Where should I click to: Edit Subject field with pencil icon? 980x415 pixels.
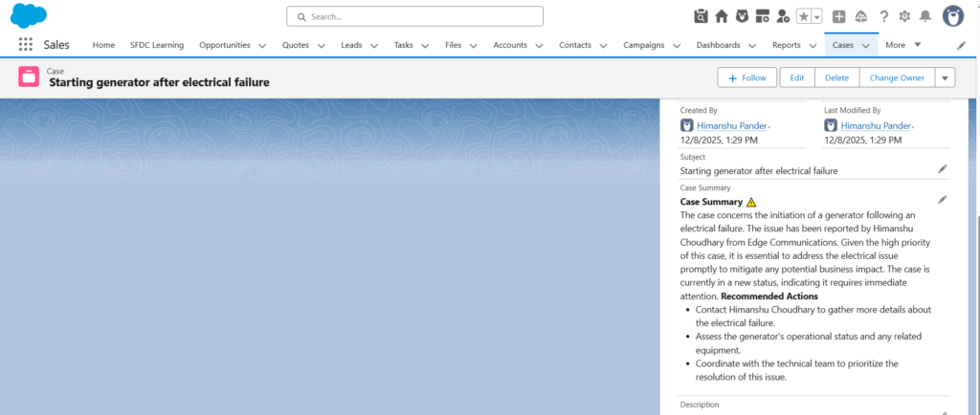(943, 169)
